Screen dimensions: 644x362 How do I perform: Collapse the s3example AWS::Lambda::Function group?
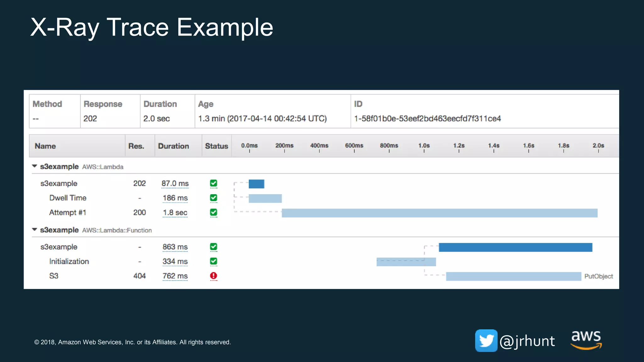35,230
